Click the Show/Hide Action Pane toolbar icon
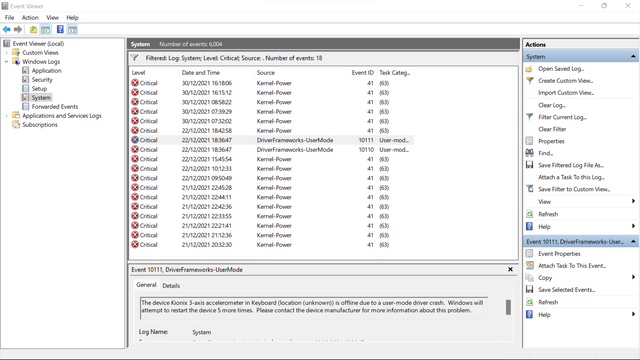Image resolution: width=640 pixels, height=360 pixels. (72, 29)
